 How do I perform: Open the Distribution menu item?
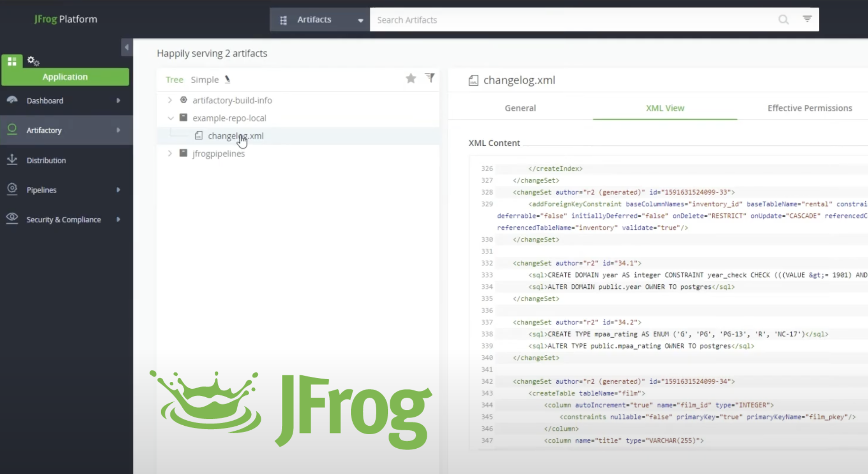pyautogui.click(x=66, y=160)
